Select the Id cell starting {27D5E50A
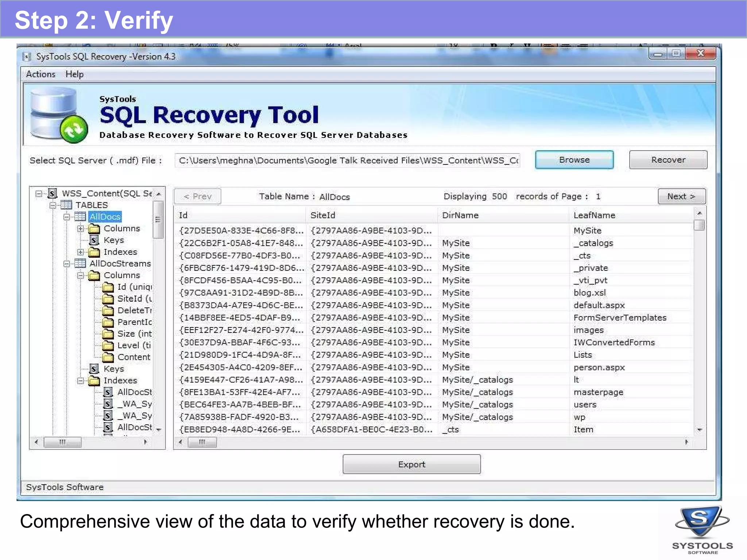The image size is (747, 560). tap(241, 230)
